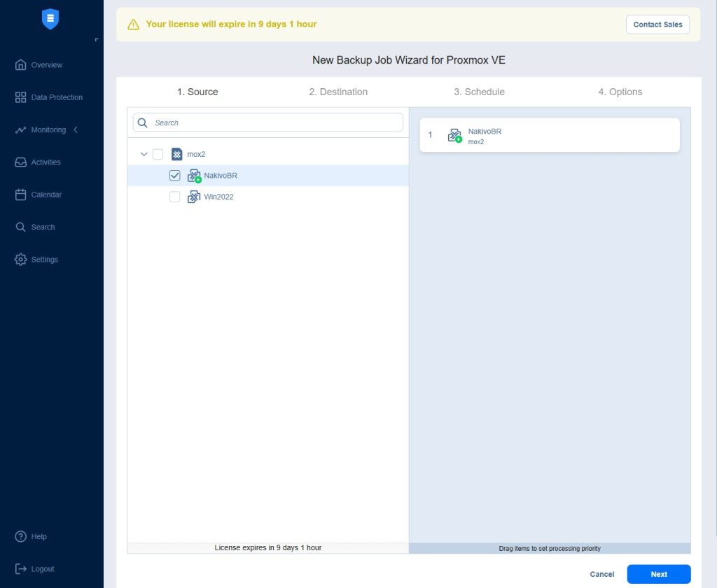Click the Help question mark icon
Screen dimensions: 717x588
click(x=21, y=537)
